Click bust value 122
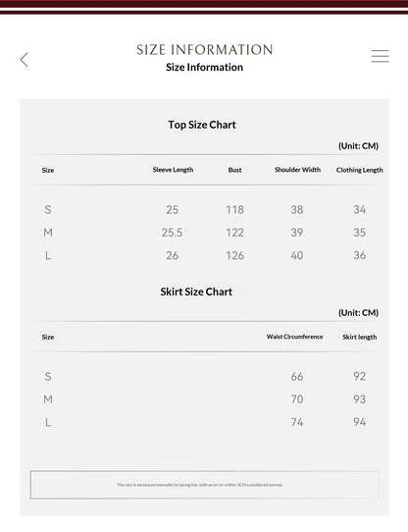 234,233
